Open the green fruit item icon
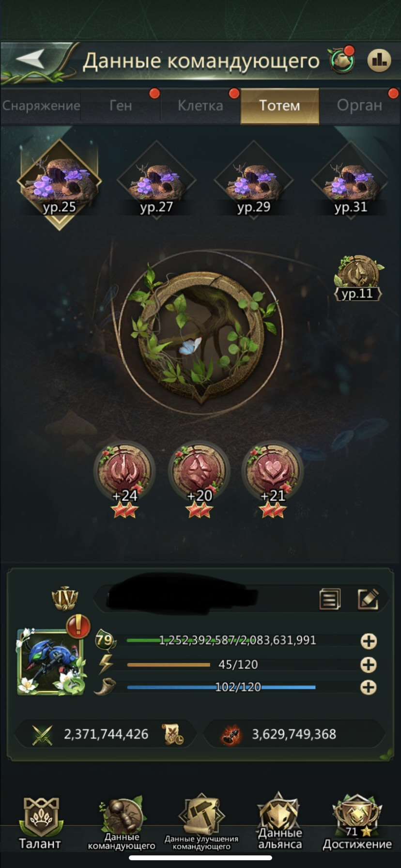This screenshot has width=401, height=868. (342, 60)
